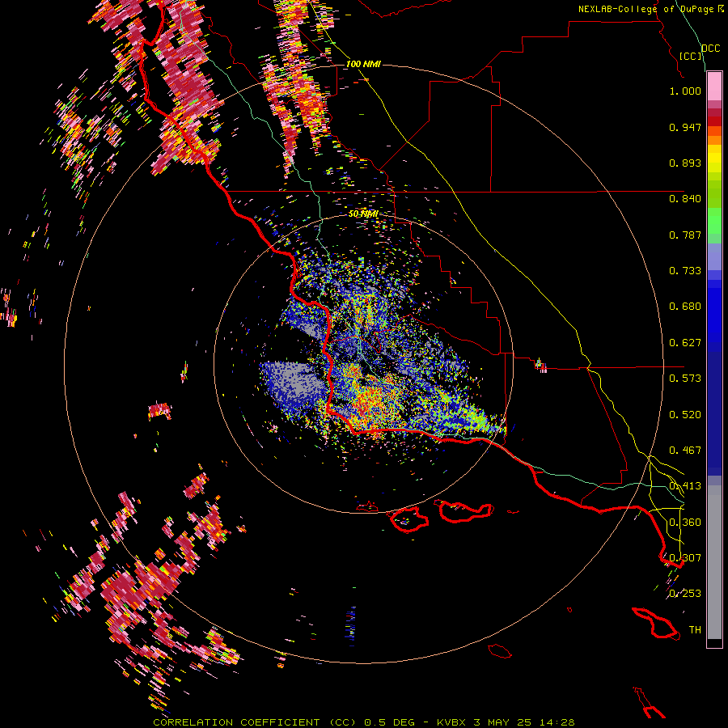The width and height of the screenshot is (728, 728).
Task: Click the 0.787 color scale value
Action: pos(685,235)
